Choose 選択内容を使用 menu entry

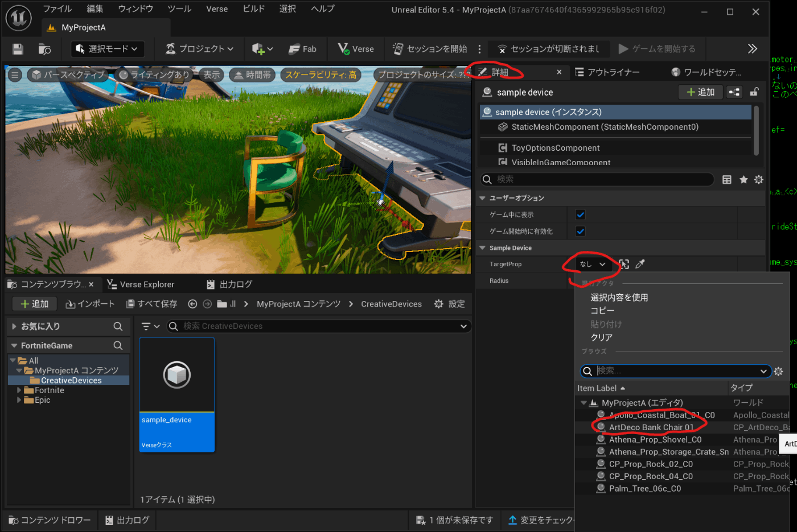619,298
